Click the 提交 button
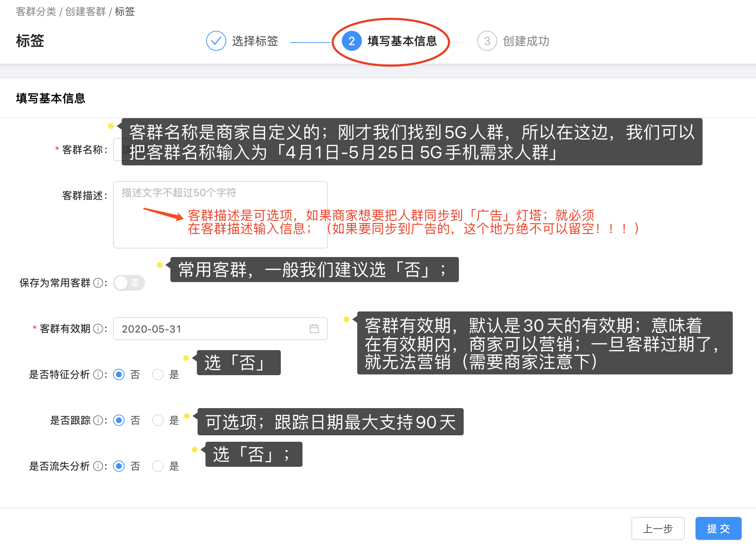This screenshot has height=547, width=756. coord(718,528)
